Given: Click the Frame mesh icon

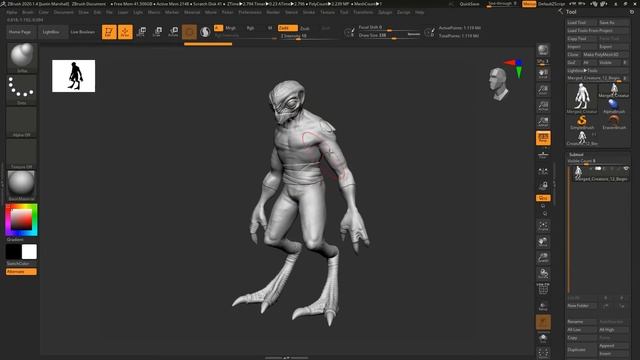Looking at the screenshot, I should 543,226.
